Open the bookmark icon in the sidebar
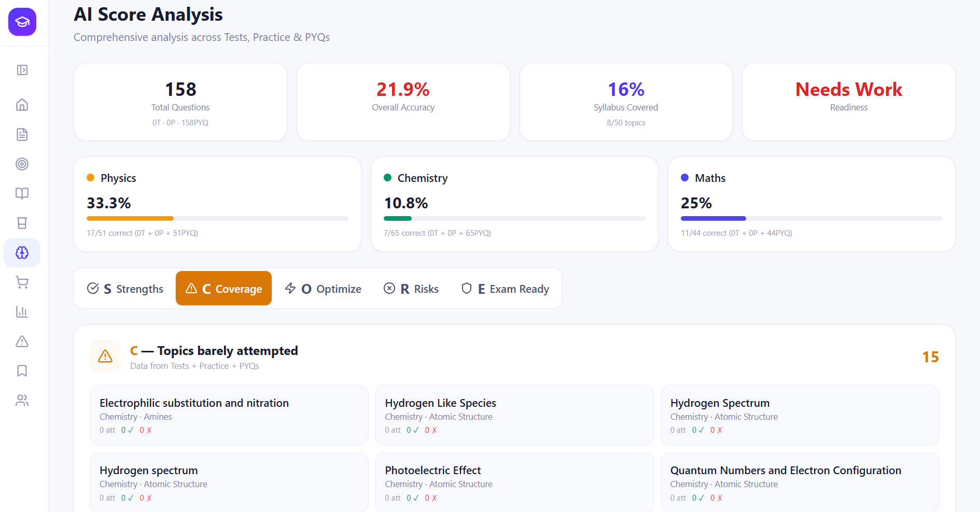Screen dimensions: 980x512 (x=22, y=371)
